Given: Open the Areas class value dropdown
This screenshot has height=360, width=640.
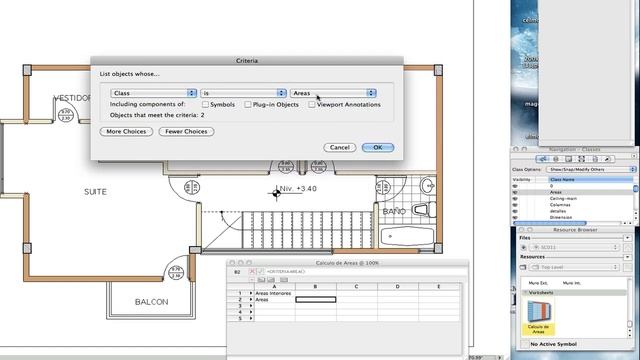Looking at the screenshot, I should [x=333, y=93].
